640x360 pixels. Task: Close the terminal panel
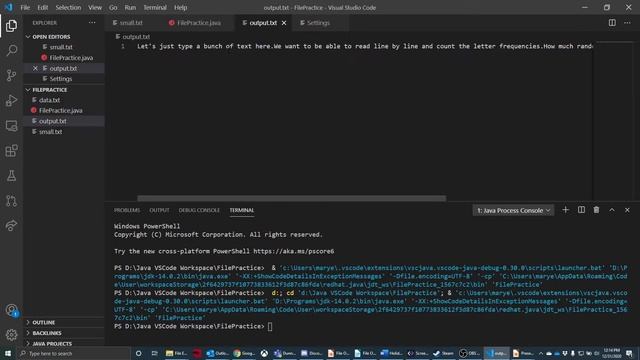627,210
